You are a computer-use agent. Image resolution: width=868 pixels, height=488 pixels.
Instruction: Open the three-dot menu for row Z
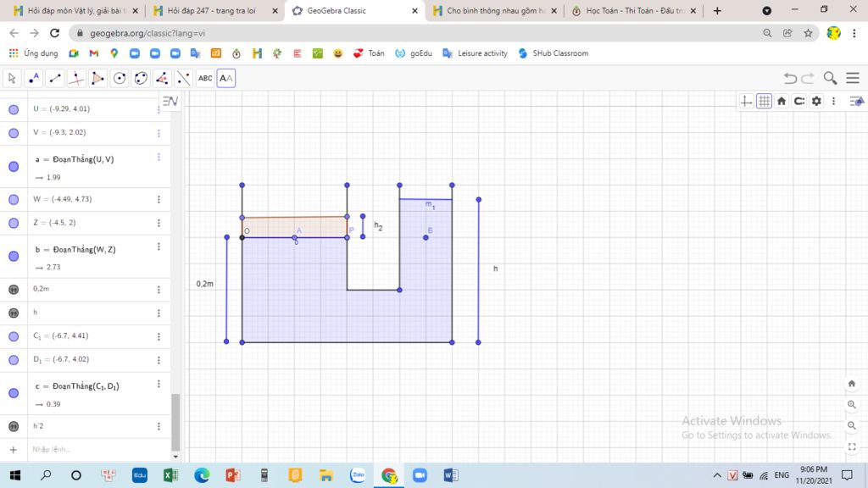click(159, 223)
